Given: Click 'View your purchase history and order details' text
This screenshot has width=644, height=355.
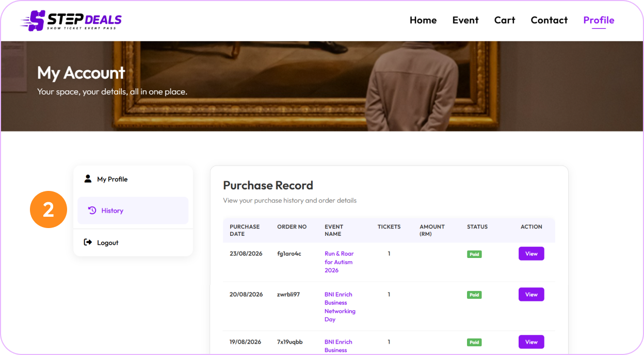Looking at the screenshot, I should 289,200.
